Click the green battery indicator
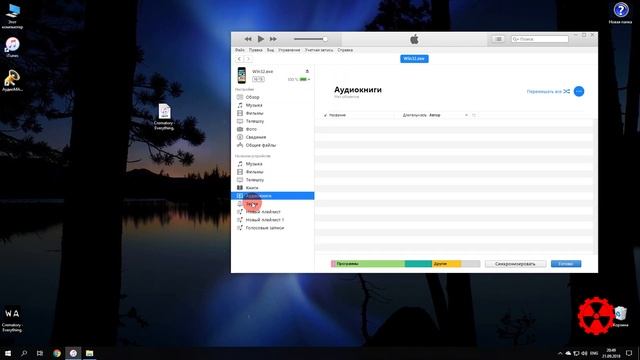The height and width of the screenshot is (360, 640). pyautogui.click(x=304, y=79)
